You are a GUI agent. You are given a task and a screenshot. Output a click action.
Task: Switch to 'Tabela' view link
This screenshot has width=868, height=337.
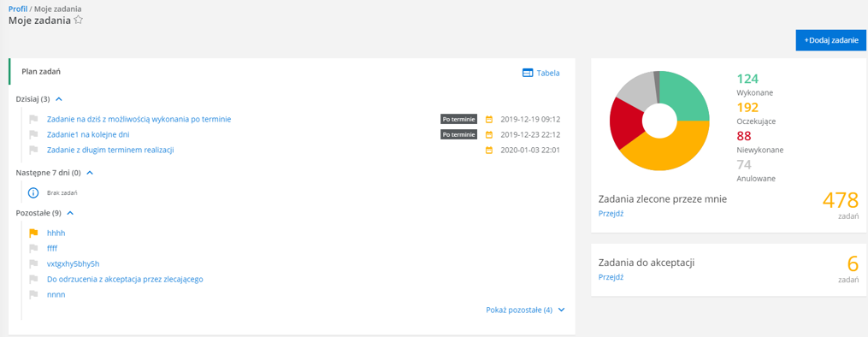[548, 73]
